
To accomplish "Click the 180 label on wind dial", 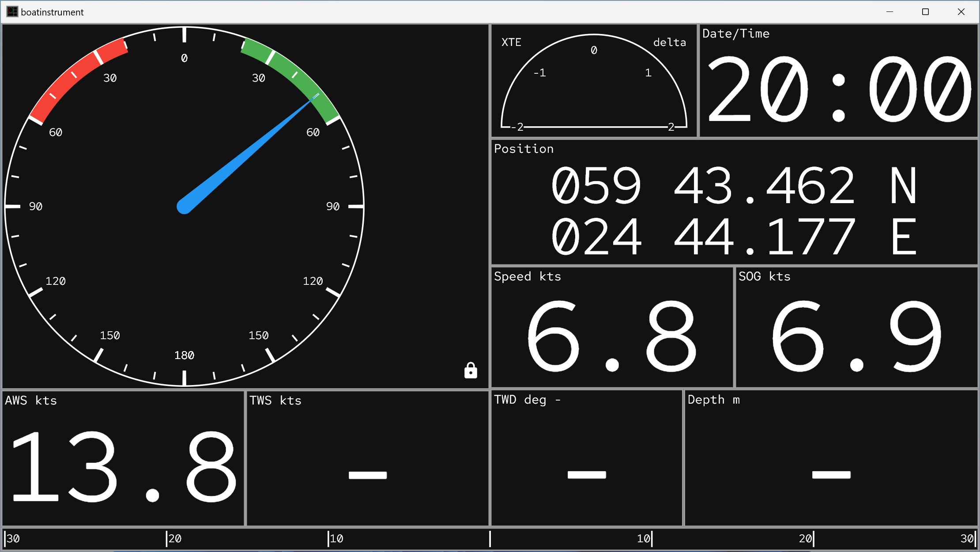I will coord(184,355).
